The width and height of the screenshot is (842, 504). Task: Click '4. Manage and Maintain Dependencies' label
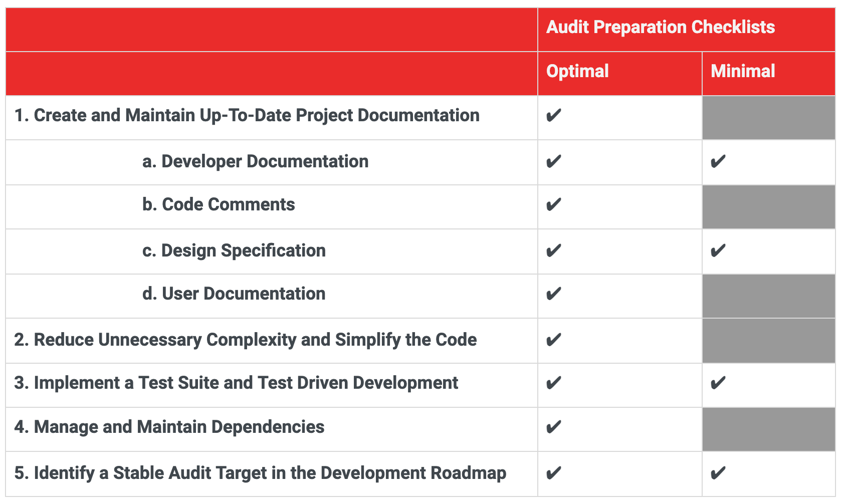tap(169, 427)
